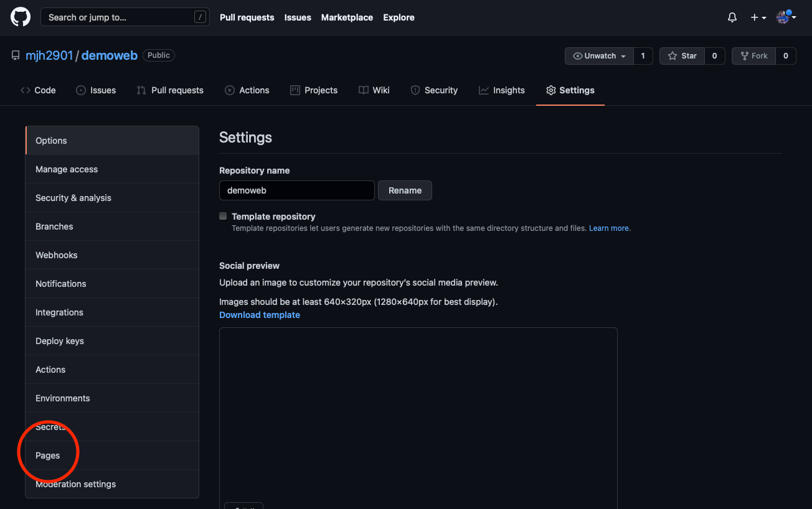Screen dimensions: 812x509
Task: Go to mjh2901 user profile
Action: click(x=49, y=55)
